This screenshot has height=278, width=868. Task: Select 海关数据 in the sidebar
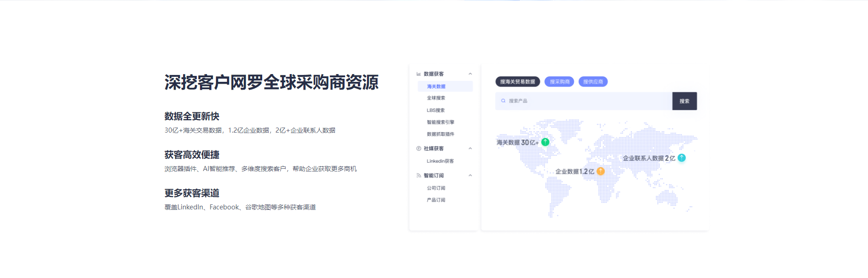(x=445, y=86)
